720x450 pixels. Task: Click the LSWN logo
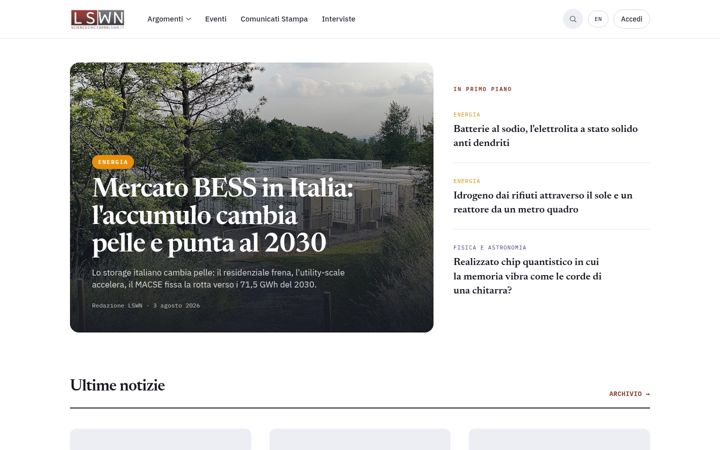[97, 19]
